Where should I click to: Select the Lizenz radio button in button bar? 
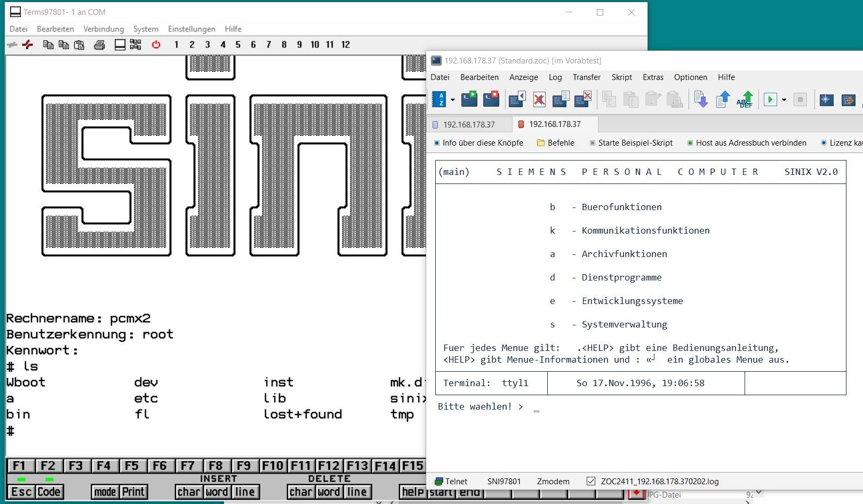(824, 143)
